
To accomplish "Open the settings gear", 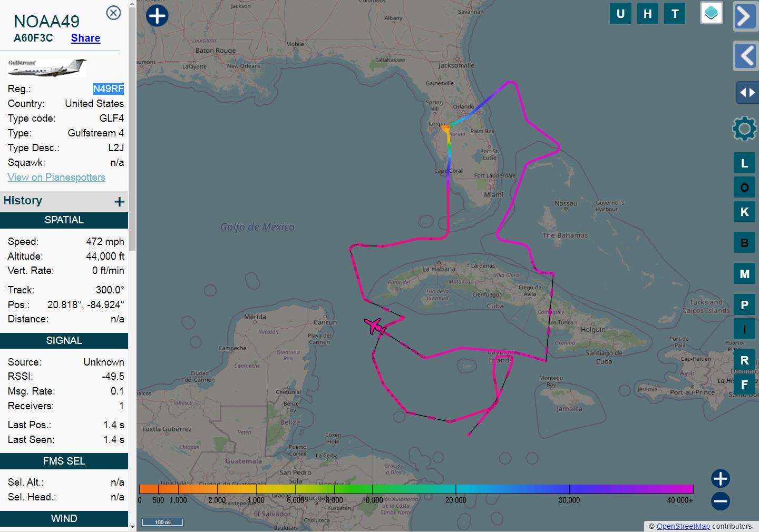I will (x=744, y=129).
